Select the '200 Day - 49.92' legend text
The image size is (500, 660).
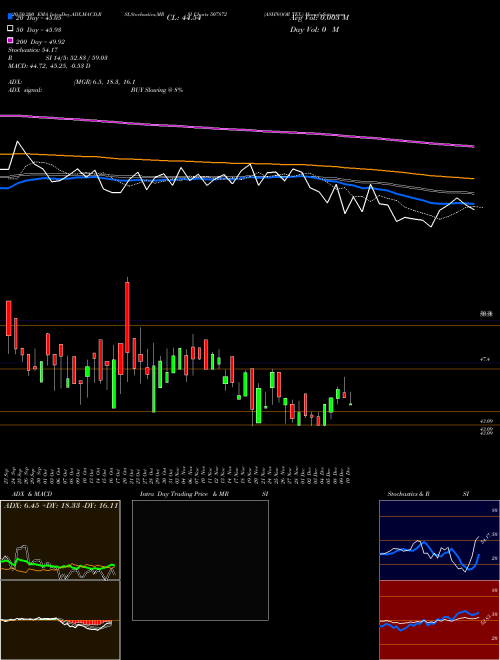[x=40, y=41]
